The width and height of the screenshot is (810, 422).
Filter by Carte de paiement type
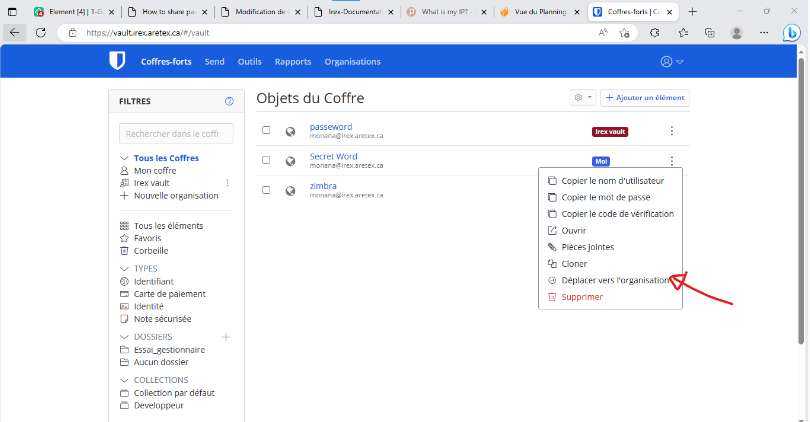coord(169,294)
